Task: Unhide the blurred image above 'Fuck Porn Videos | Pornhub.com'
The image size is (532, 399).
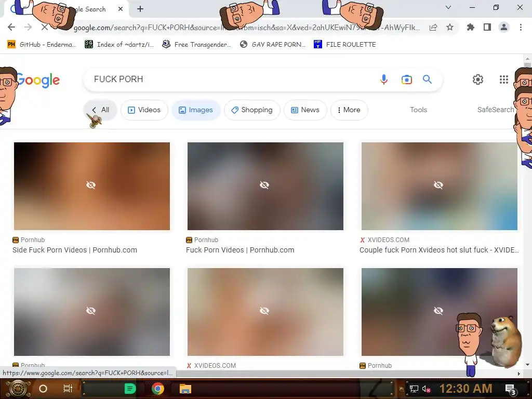Action: [x=265, y=186]
